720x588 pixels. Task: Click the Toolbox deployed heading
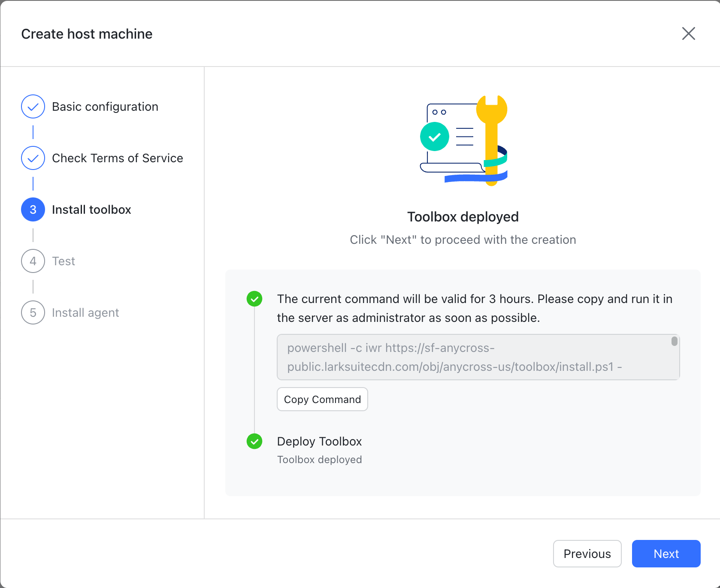point(463,217)
